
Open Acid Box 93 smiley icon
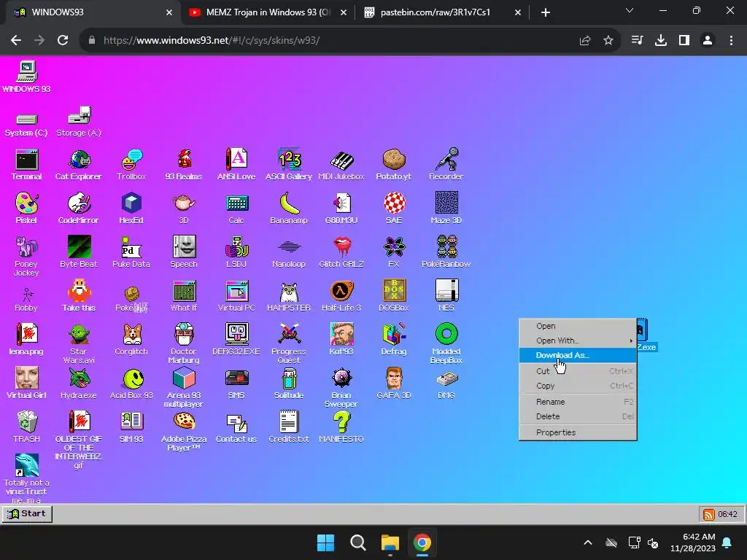(x=131, y=384)
